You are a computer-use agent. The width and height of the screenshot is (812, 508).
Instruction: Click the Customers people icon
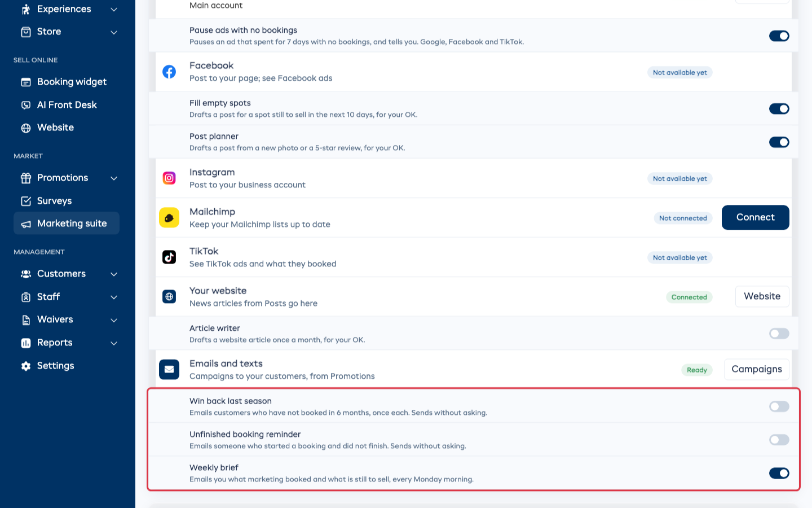click(26, 274)
